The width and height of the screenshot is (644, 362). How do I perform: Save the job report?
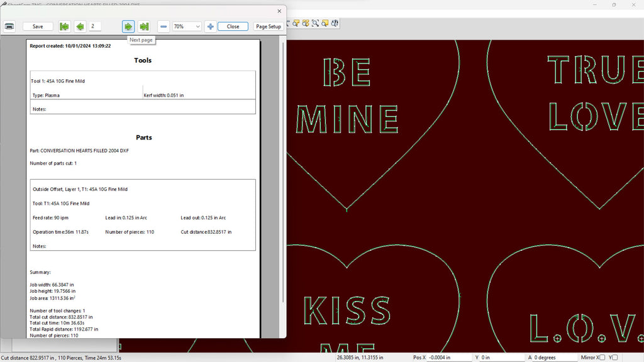38,26
